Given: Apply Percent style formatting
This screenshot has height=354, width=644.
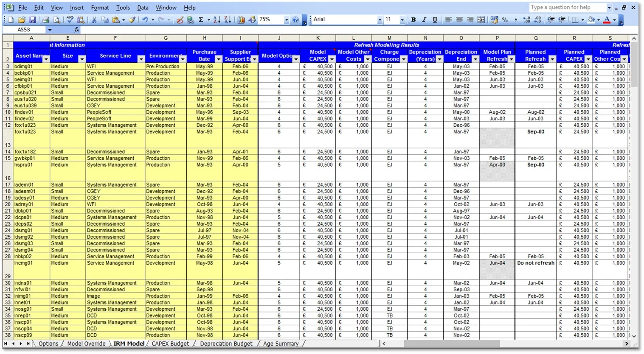Looking at the screenshot, I should [505, 20].
